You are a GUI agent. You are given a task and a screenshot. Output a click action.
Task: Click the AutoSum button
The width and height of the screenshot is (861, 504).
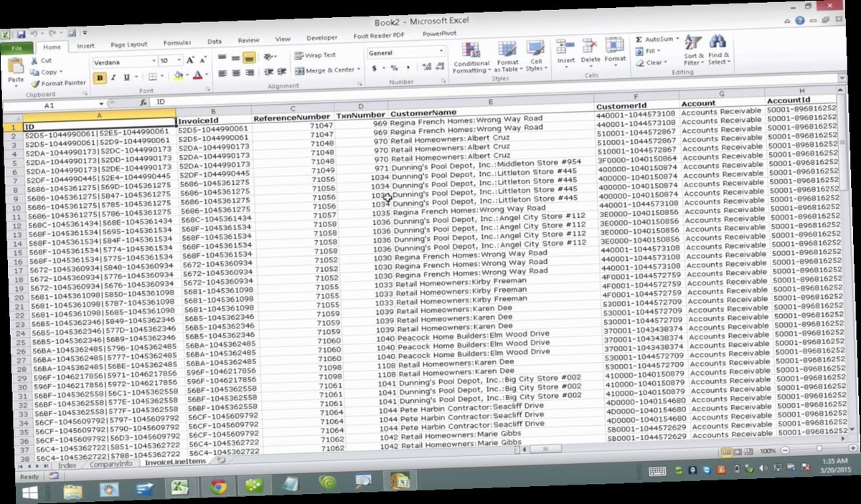pos(657,39)
